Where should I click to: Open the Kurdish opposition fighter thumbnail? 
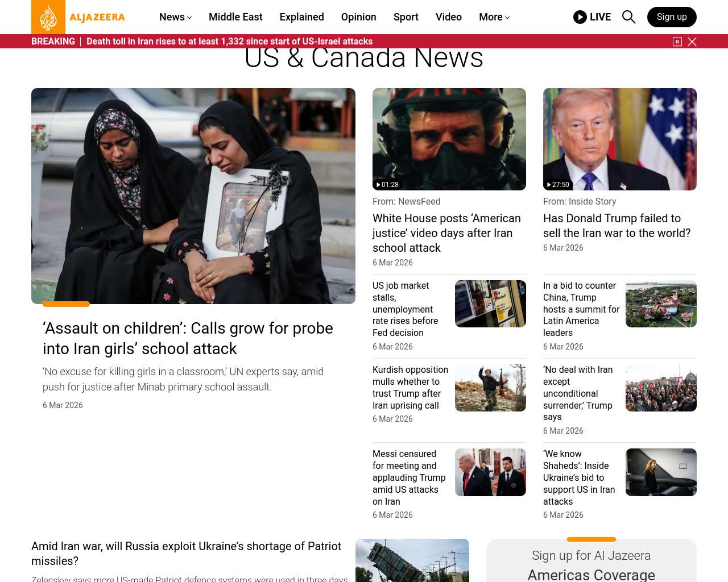coord(490,388)
